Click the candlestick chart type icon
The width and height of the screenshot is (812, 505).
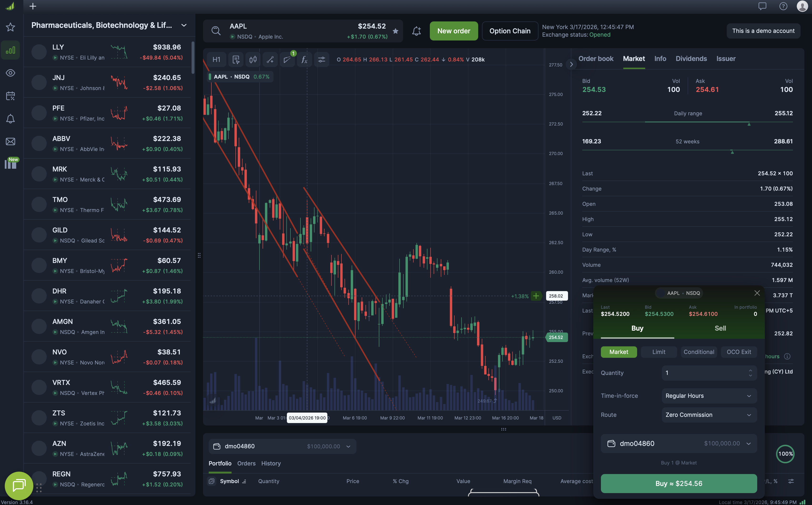coord(253,60)
